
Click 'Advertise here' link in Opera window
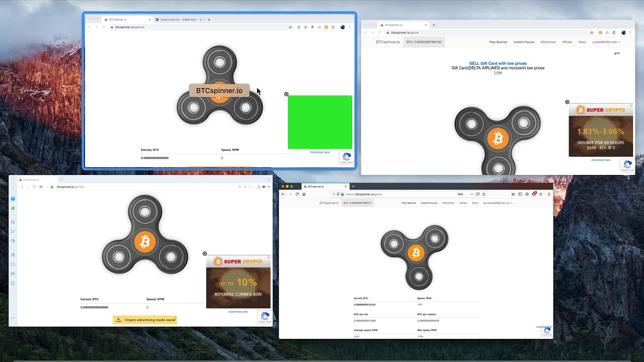pyautogui.click(x=238, y=312)
